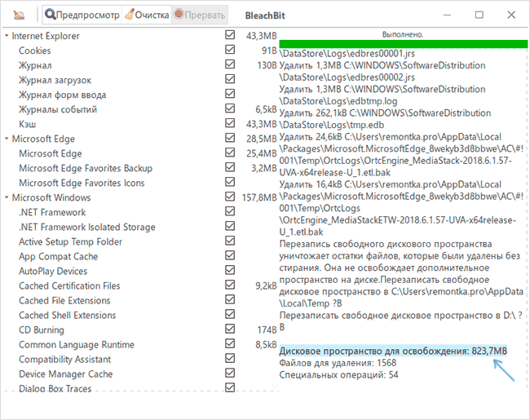The image size is (530, 420).
Task: Toggle the Журнал форм ввода checkbox
Action: pos(230,94)
